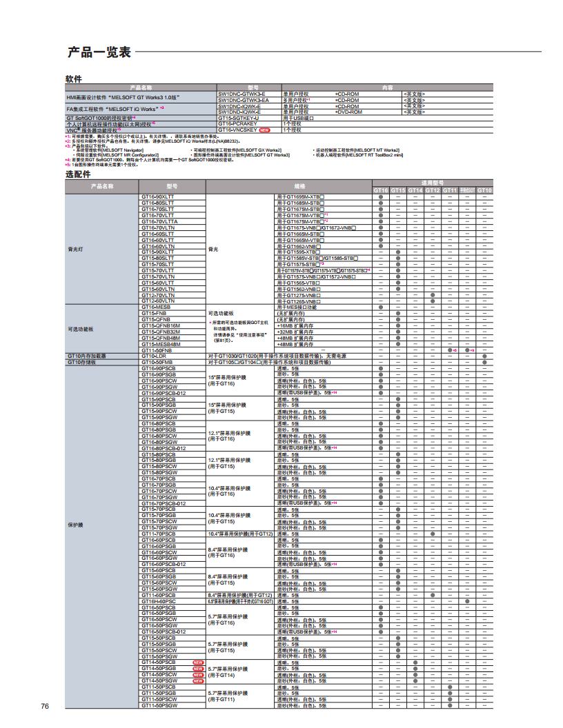Click the NEW badge beside GT16-VNCSKEY
The height and width of the screenshot is (728, 563).
264,130
